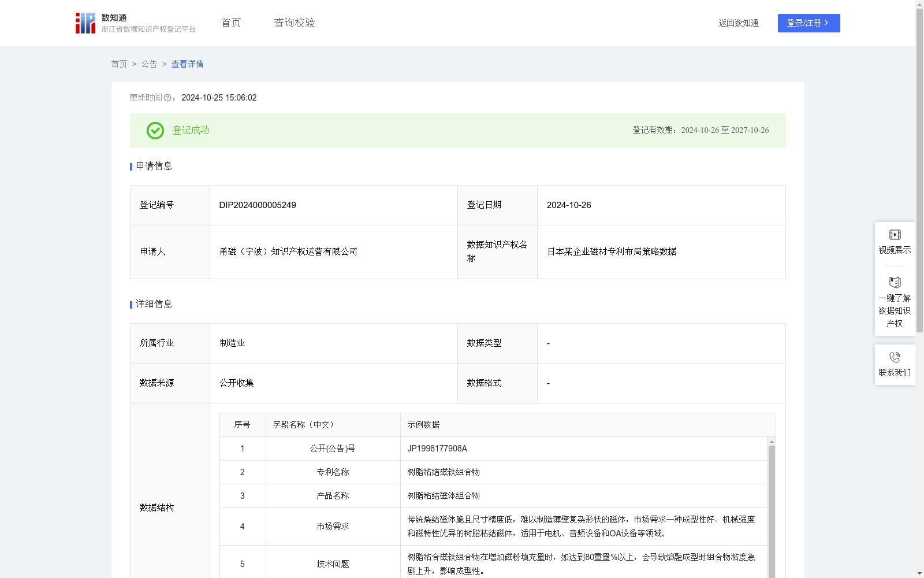Click the 详细信息 section heading

click(x=154, y=305)
